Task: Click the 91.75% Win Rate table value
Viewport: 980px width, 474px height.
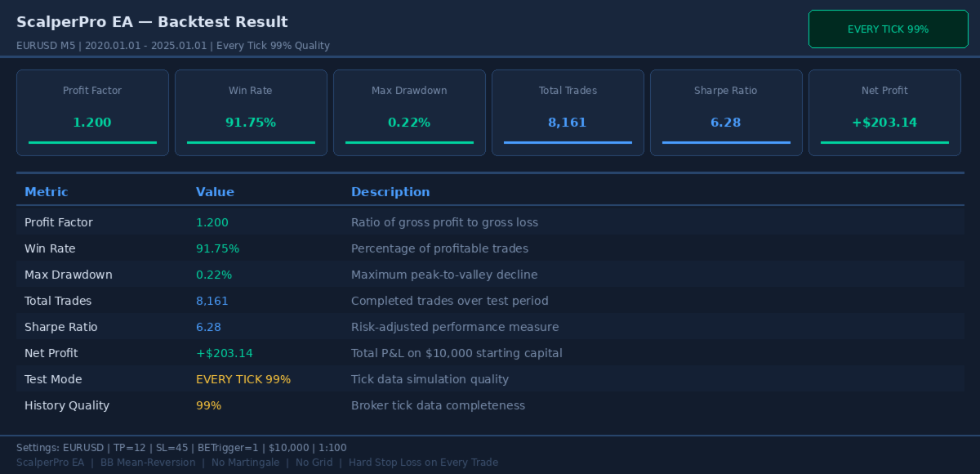Action: tap(217, 248)
